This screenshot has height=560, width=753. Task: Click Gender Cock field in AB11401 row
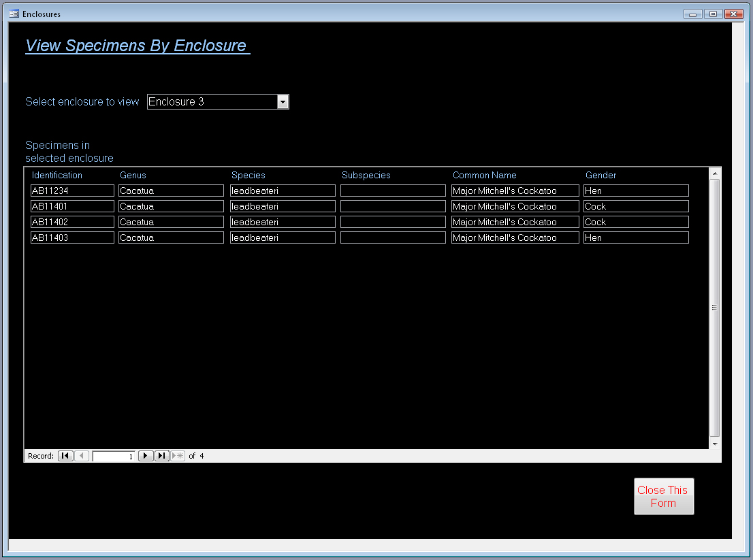636,206
